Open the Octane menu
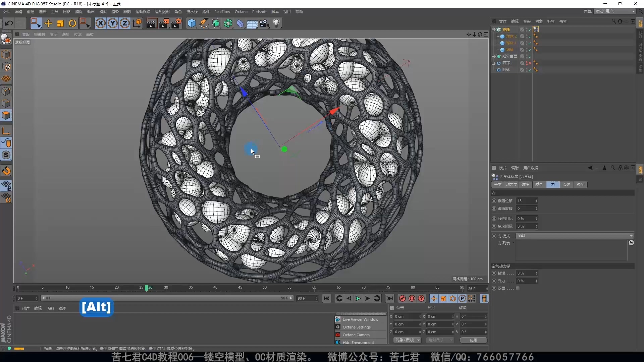This screenshot has height=362, width=644. pos(241,12)
